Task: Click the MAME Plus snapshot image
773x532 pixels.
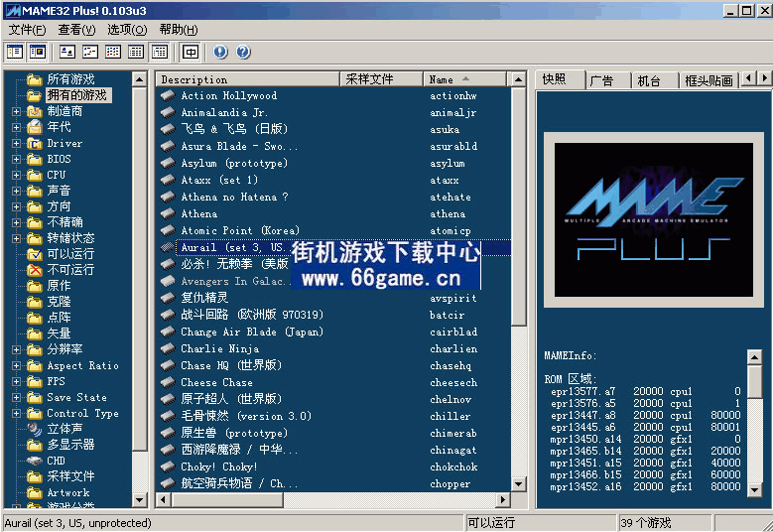Action: tap(654, 220)
